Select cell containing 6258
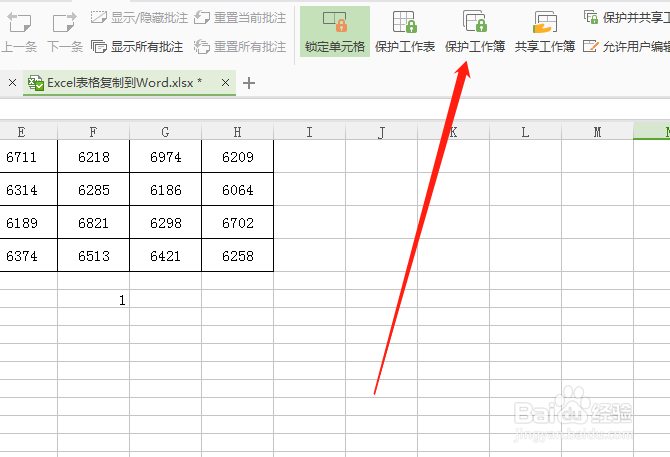The image size is (670, 457). 238,255
